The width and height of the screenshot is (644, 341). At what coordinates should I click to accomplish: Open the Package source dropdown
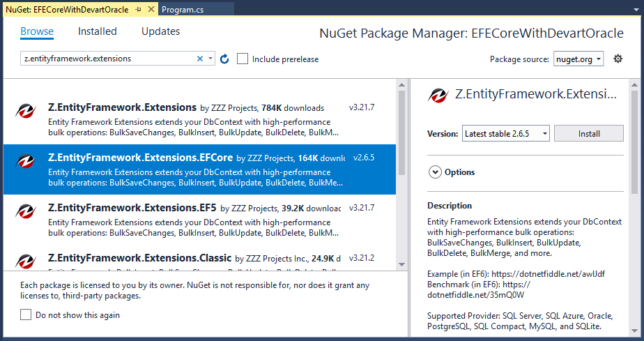tap(578, 59)
